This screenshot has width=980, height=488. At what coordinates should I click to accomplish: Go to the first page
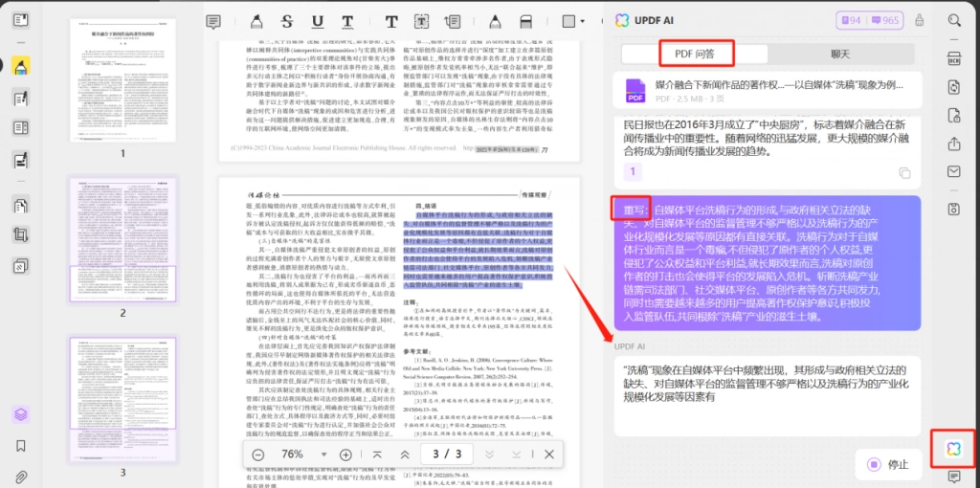tap(377, 455)
